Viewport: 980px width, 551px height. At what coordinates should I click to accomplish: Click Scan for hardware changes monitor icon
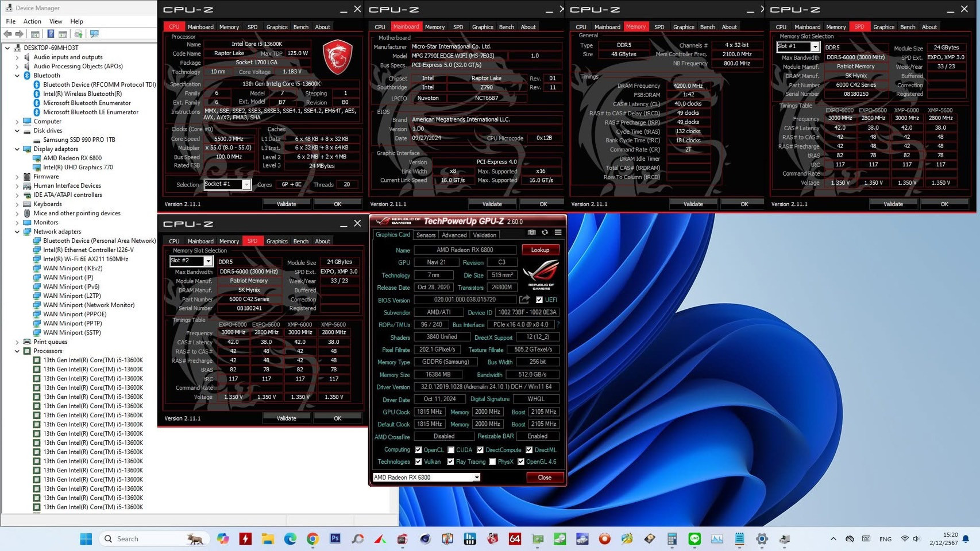pyautogui.click(x=94, y=34)
